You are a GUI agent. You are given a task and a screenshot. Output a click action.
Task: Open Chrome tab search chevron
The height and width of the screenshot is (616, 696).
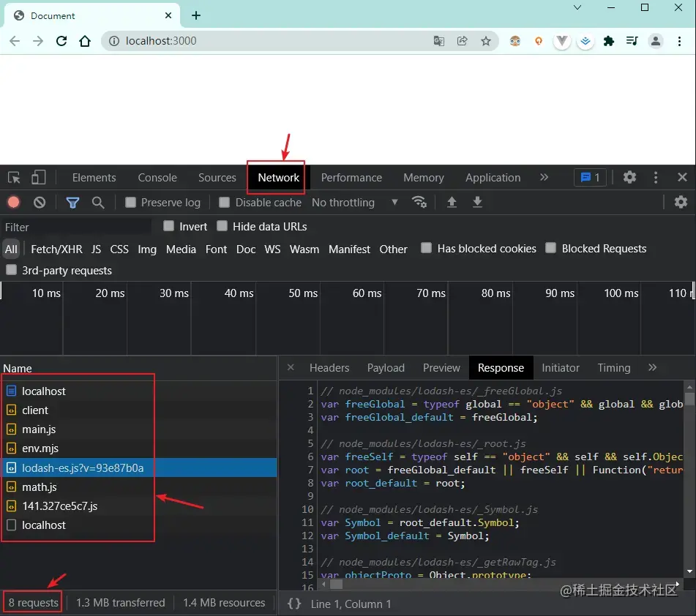pyautogui.click(x=577, y=7)
